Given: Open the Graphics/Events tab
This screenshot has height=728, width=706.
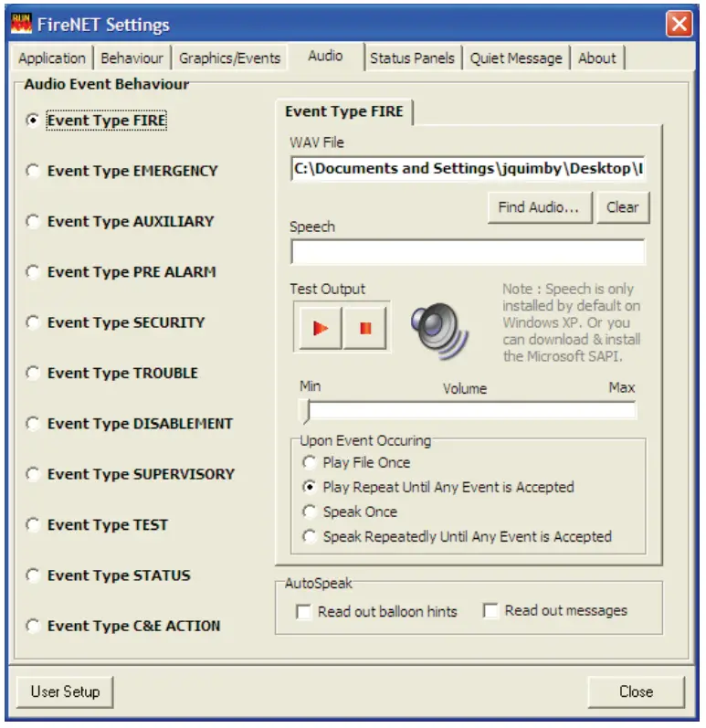Looking at the screenshot, I should coord(230,58).
